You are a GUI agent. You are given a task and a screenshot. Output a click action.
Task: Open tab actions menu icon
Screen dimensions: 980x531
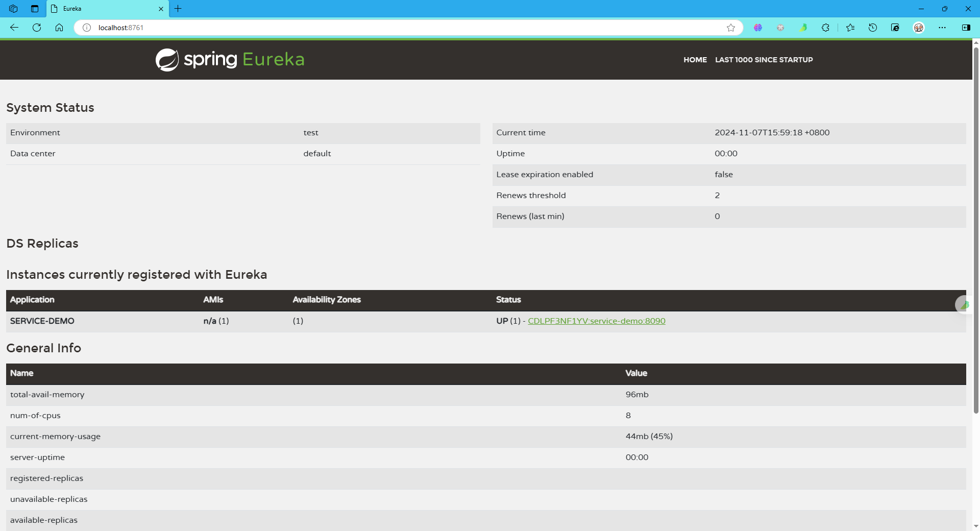click(35, 9)
